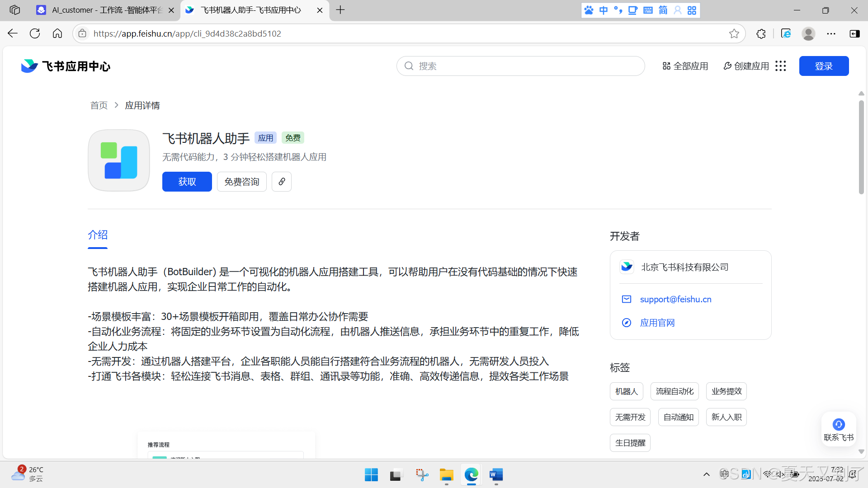Open browser extensions puzzle icon
The width and height of the screenshot is (868, 488).
click(761, 33)
